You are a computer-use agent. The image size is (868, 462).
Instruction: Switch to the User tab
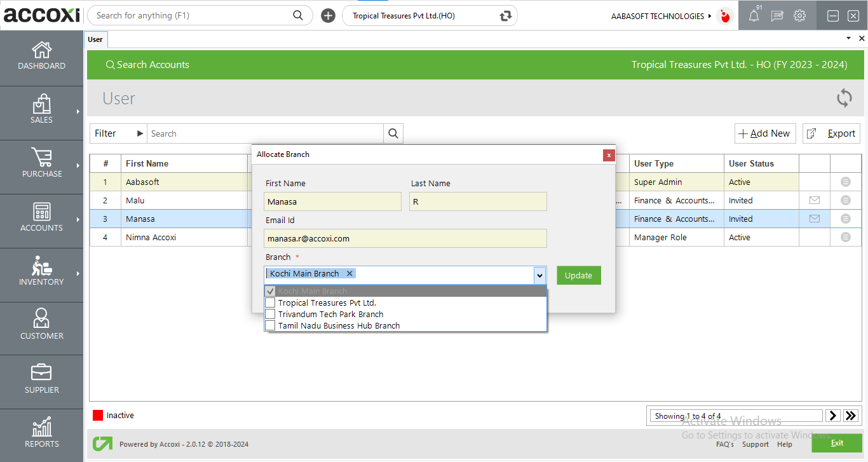coord(95,39)
